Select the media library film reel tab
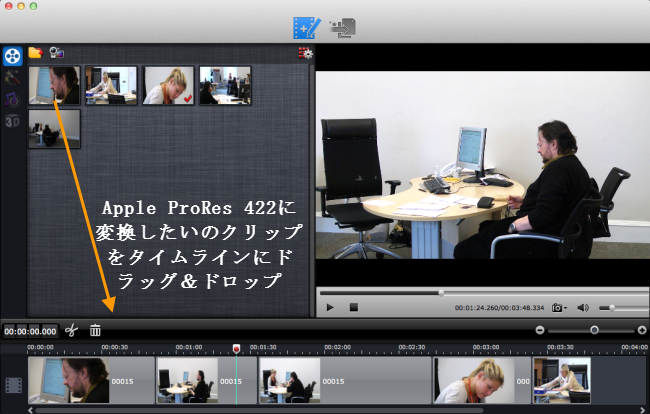650x414 pixels. point(13,56)
